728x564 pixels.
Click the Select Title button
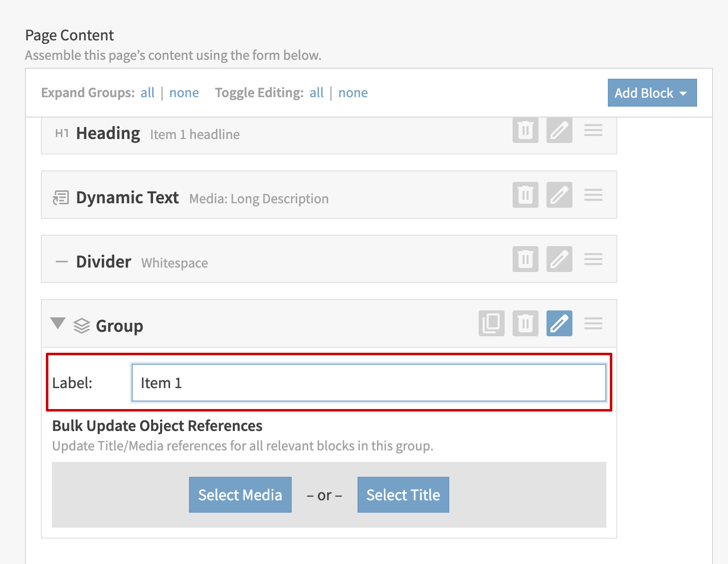tap(403, 494)
